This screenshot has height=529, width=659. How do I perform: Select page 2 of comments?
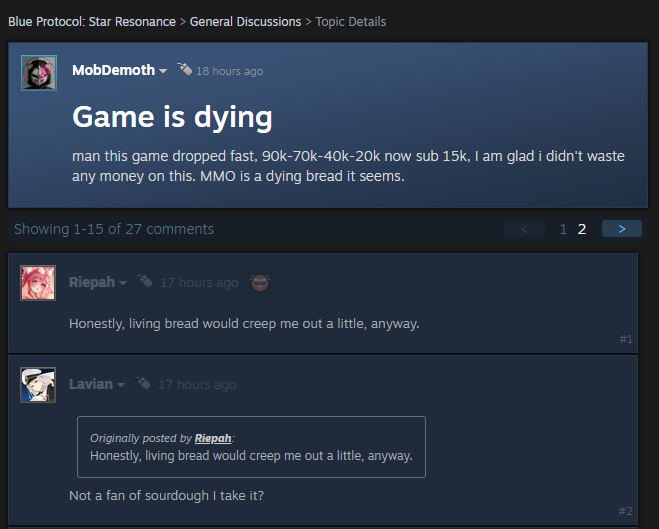coord(582,229)
